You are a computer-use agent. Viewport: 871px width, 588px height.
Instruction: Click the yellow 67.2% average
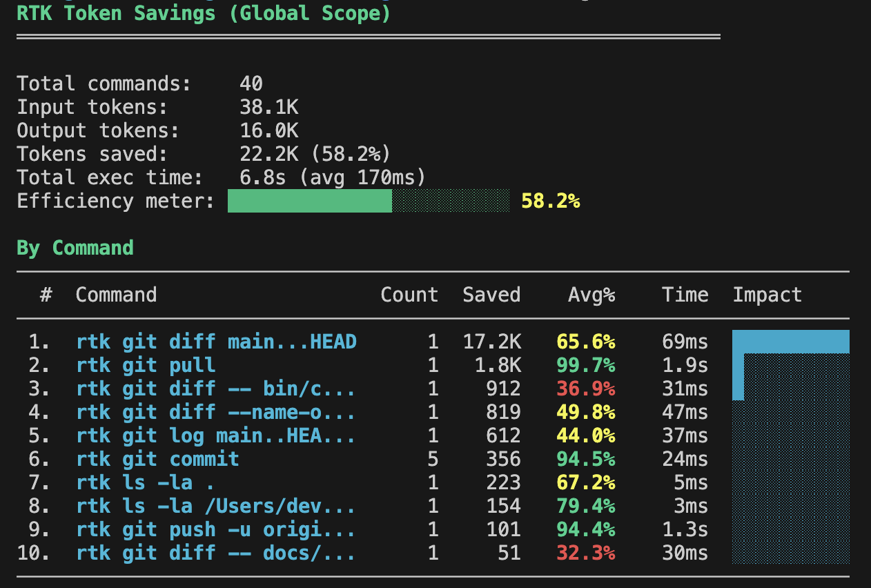coord(586,482)
